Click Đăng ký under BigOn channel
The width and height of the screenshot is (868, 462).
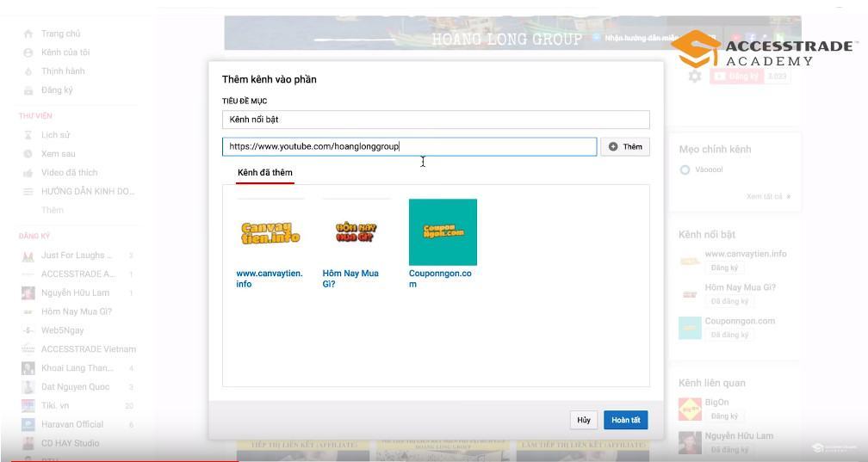click(x=724, y=416)
